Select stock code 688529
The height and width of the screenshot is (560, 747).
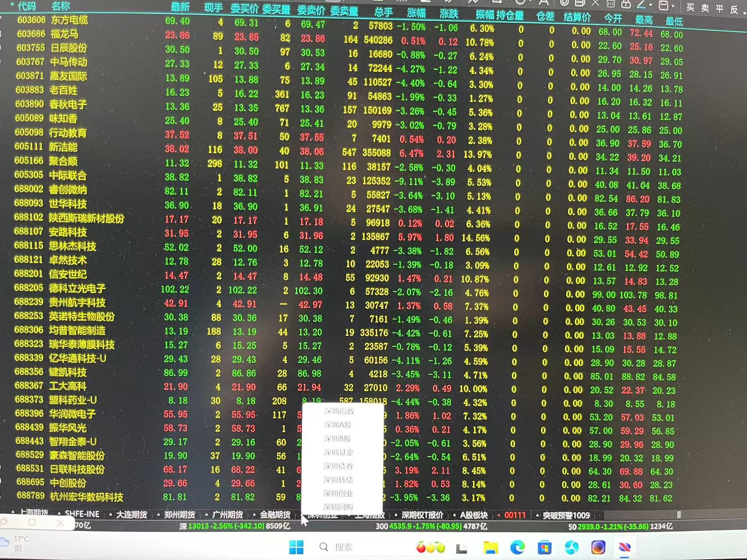coord(30,455)
